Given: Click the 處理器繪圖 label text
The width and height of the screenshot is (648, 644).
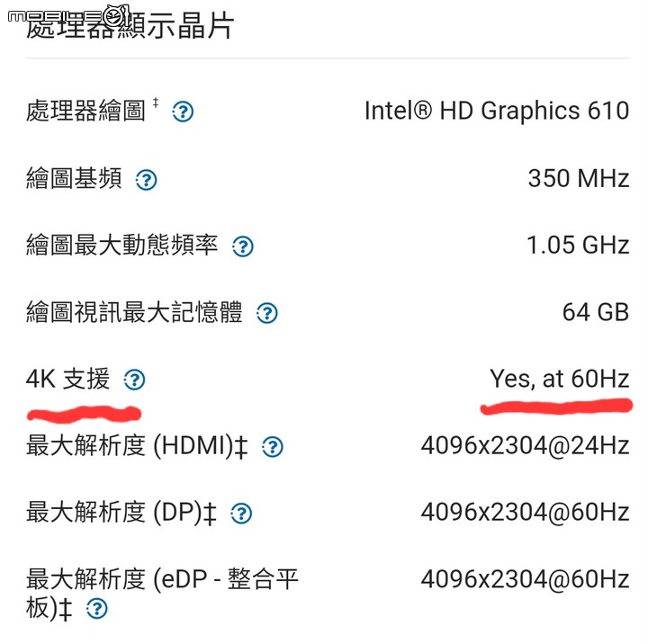Looking at the screenshot, I should pos(85,112).
